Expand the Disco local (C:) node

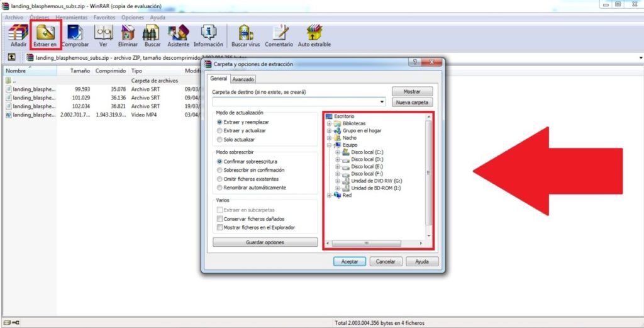(337, 152)
